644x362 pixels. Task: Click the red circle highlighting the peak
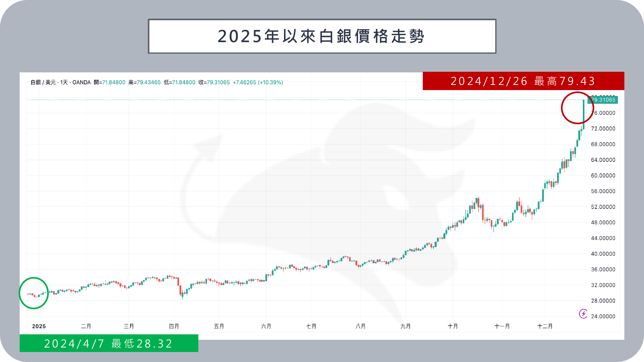point(577,108)
